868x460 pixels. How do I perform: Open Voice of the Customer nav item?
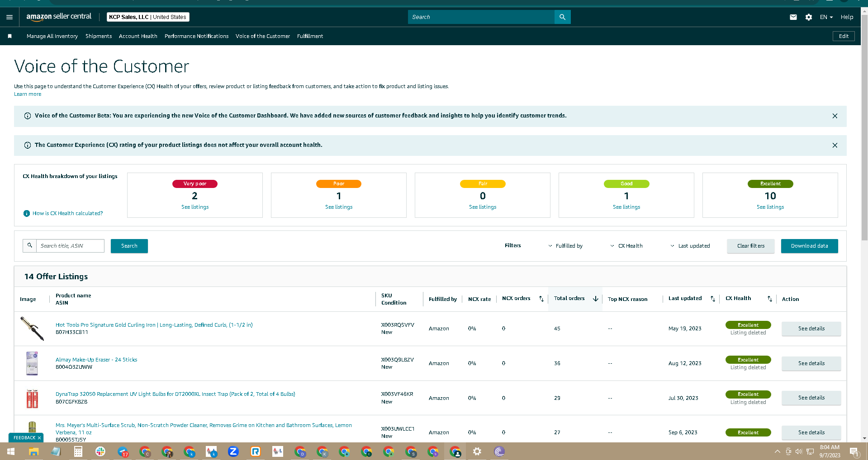tap(263, 36)
